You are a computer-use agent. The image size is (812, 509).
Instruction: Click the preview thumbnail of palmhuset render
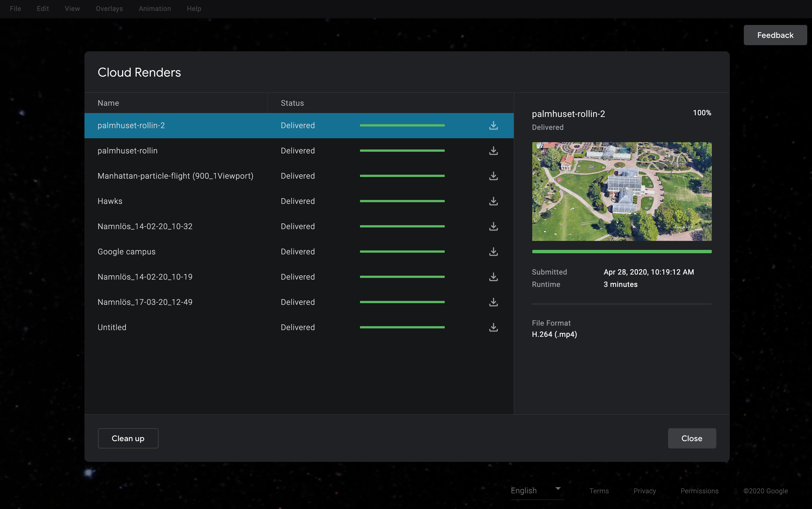621,191
